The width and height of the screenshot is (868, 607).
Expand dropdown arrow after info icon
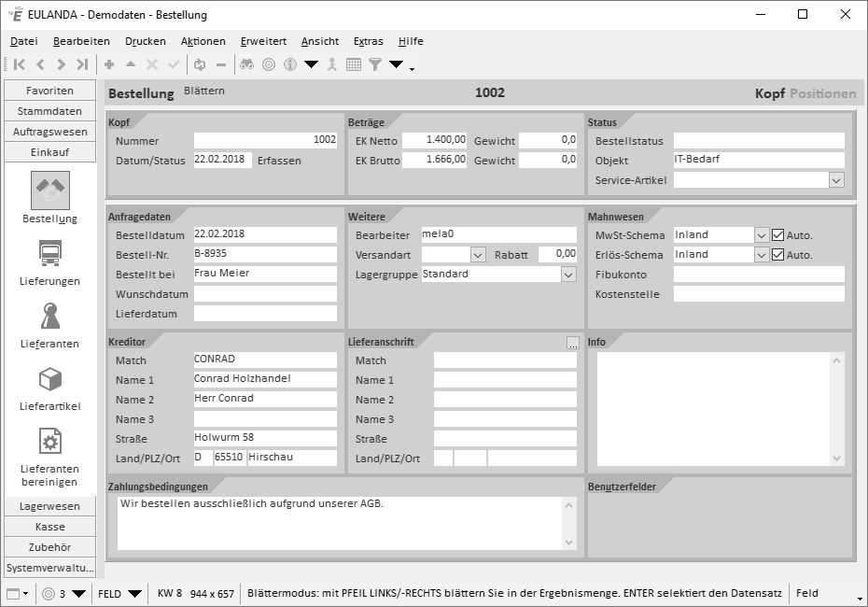tap(311, 64)
